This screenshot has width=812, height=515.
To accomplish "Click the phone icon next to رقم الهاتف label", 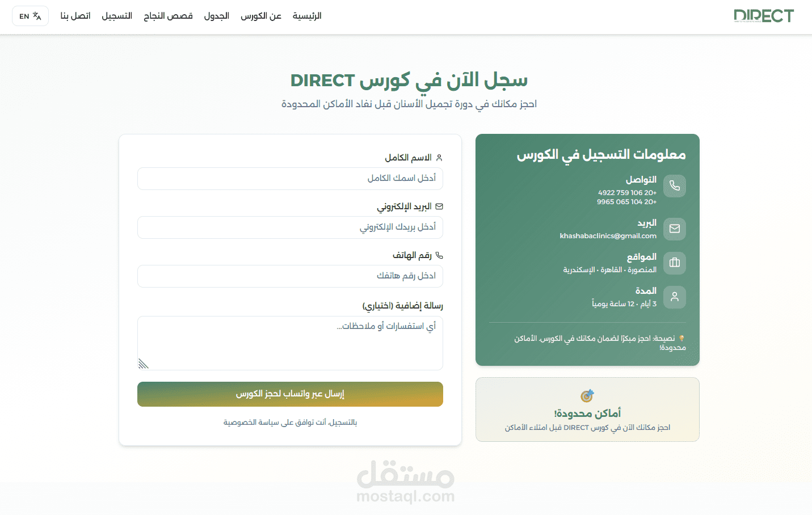I will coord(439,255).
